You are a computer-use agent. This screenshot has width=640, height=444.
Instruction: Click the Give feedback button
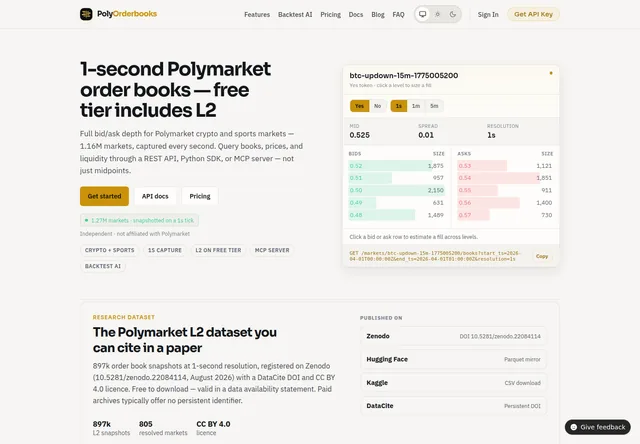598,427
